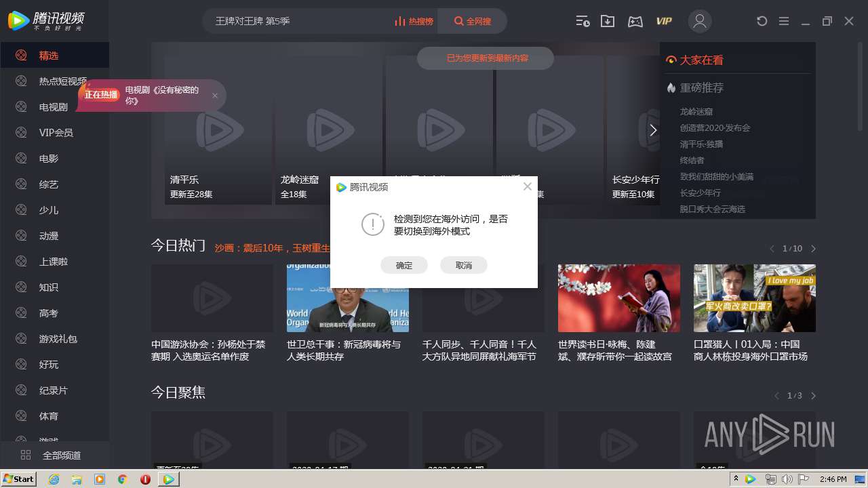
Task: Open Internet Explorer from the taskbar
Action: tap(54, 479)
